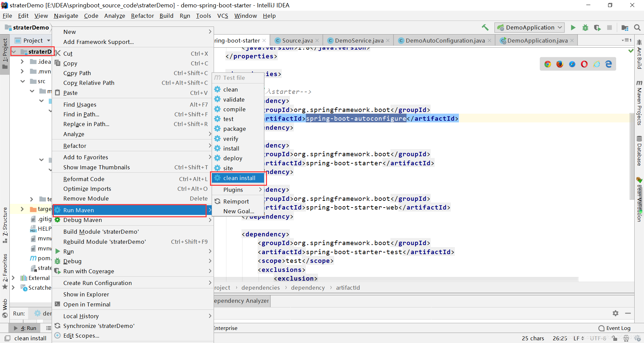Expand the Plugins submenu
Viewport: 644px width, 343px height.
(x=238, y=190)
